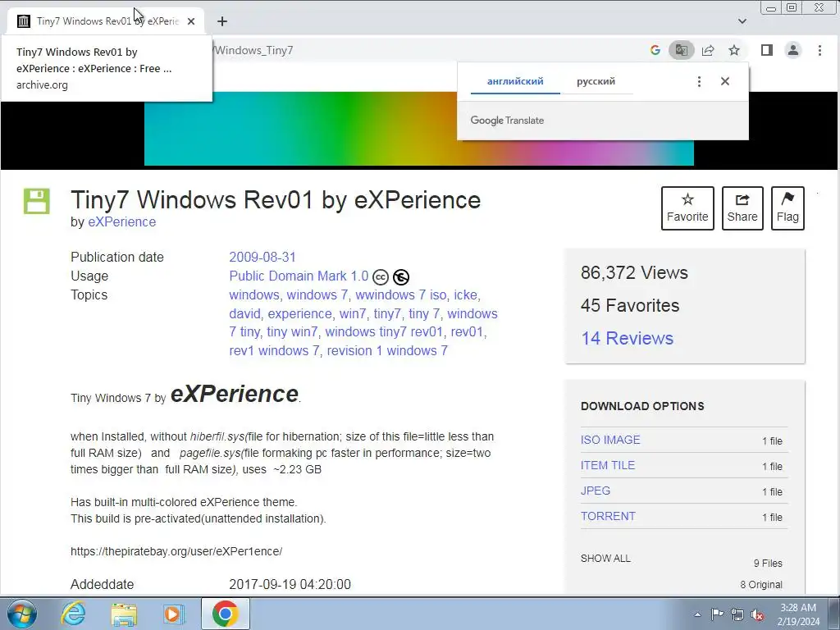Close the Tiny7 Windows Rev01 browser tab

tap(191, 21)
